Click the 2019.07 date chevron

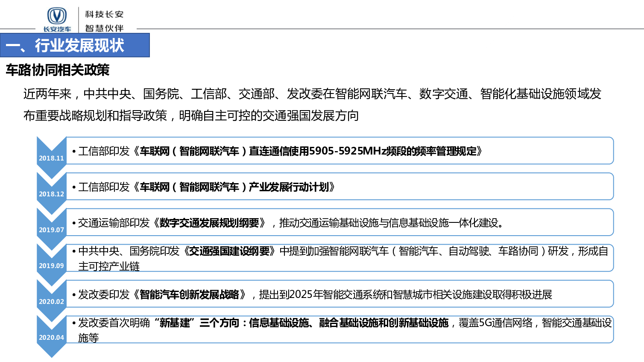click(x=52, y=229)
